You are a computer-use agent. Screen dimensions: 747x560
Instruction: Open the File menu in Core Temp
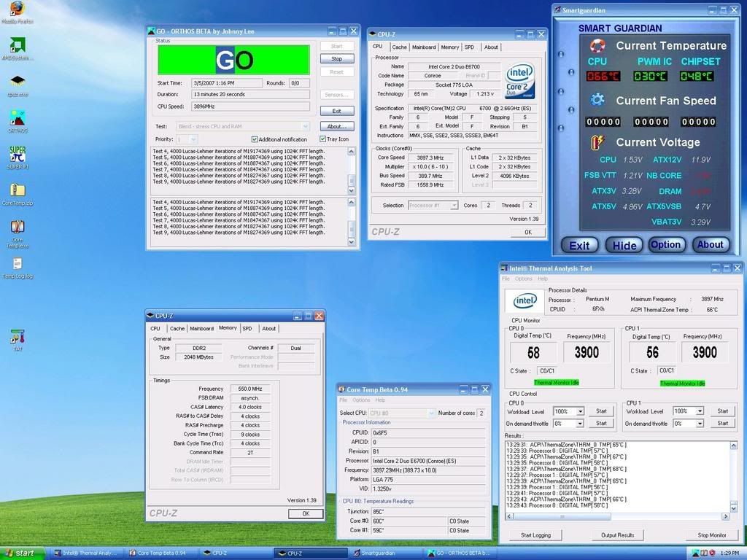[343, 400]
